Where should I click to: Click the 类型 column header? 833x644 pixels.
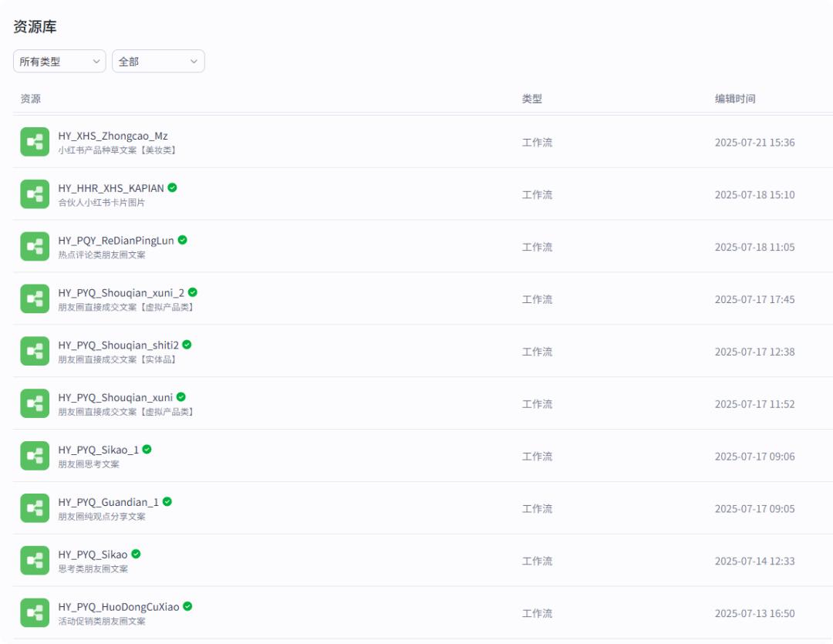[531, 98]
